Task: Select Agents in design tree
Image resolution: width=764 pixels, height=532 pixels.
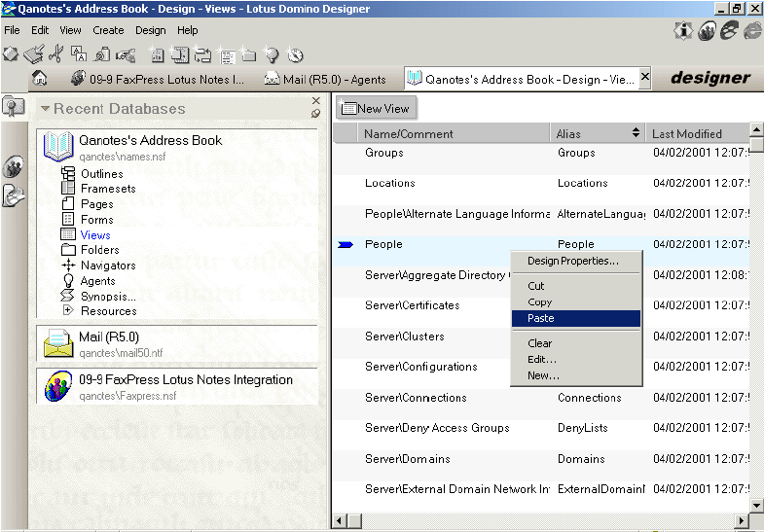Action: point(97,281)
